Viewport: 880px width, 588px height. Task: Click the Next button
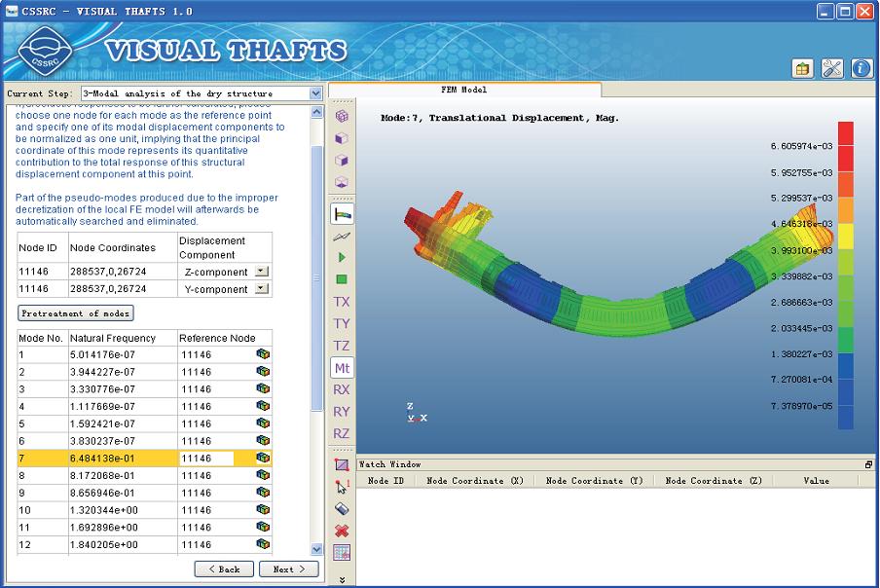coord(288,570)
